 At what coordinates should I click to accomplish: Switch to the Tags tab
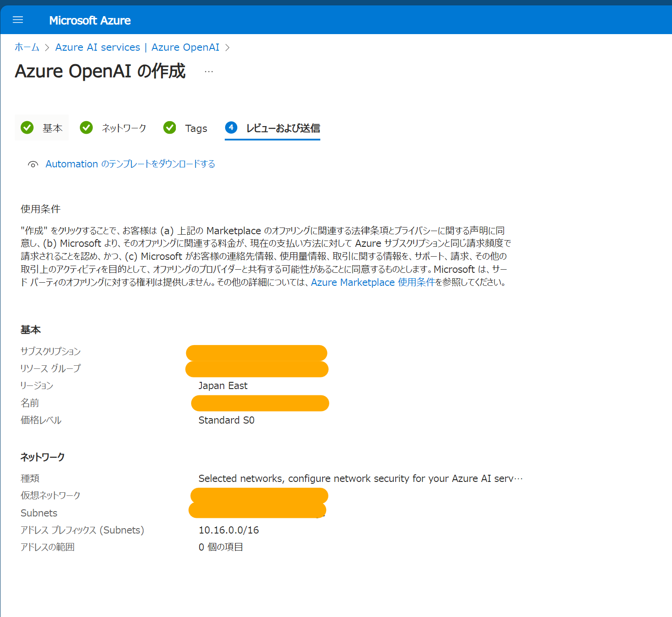coord(186,128)
